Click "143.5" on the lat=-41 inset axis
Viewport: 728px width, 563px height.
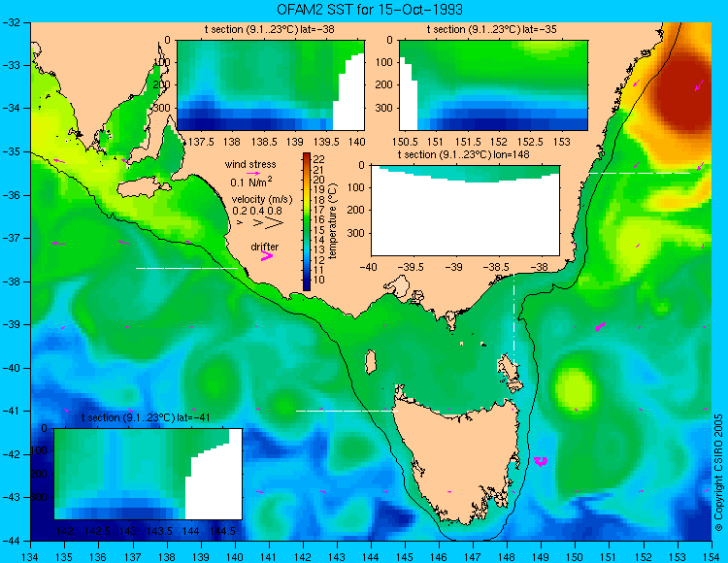[x=159, y=531]
